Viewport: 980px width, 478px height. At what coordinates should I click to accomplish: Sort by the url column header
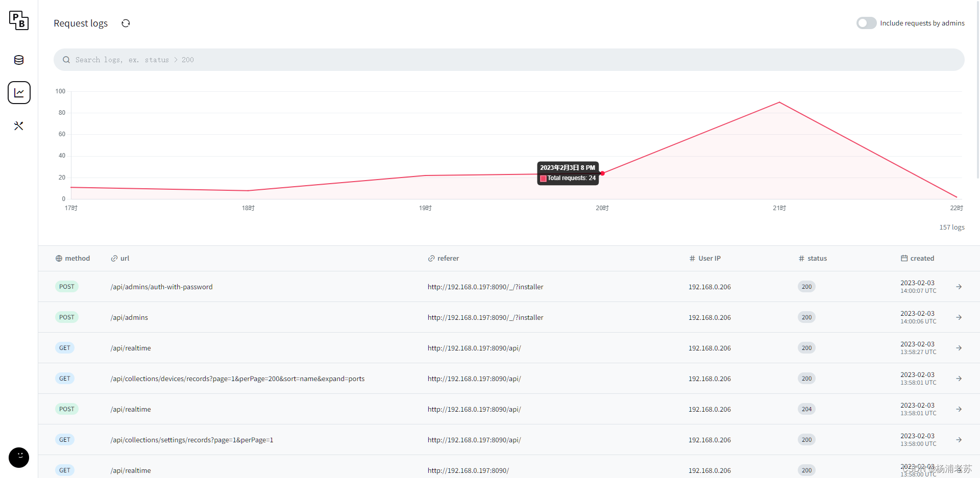[120, 258]
